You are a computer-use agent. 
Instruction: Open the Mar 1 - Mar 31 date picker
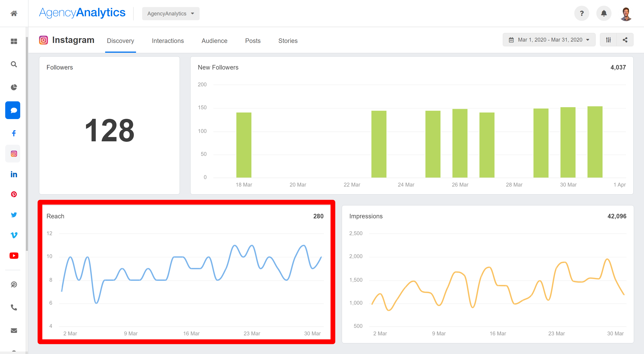(x=549, y=40)
